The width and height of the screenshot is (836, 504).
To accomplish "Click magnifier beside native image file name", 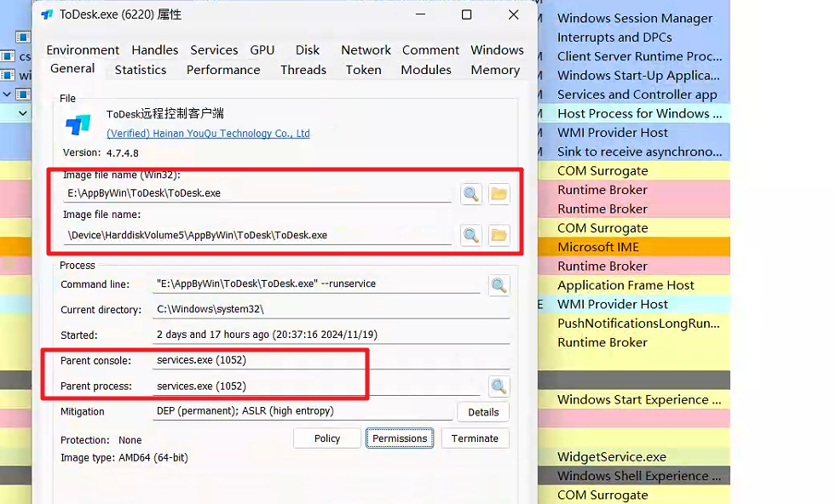I will pyautogui.click(x=470, y=235).
